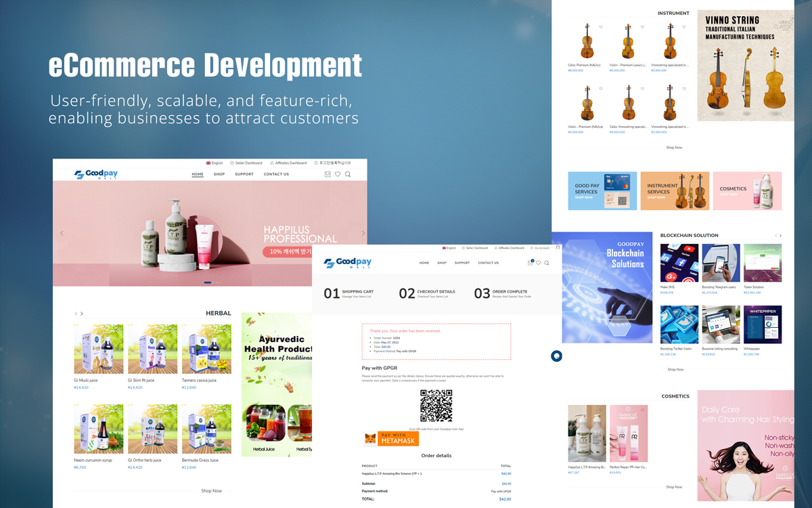Toggle wishlist heart on Violin Premium (NA2va)

(601, 89)
